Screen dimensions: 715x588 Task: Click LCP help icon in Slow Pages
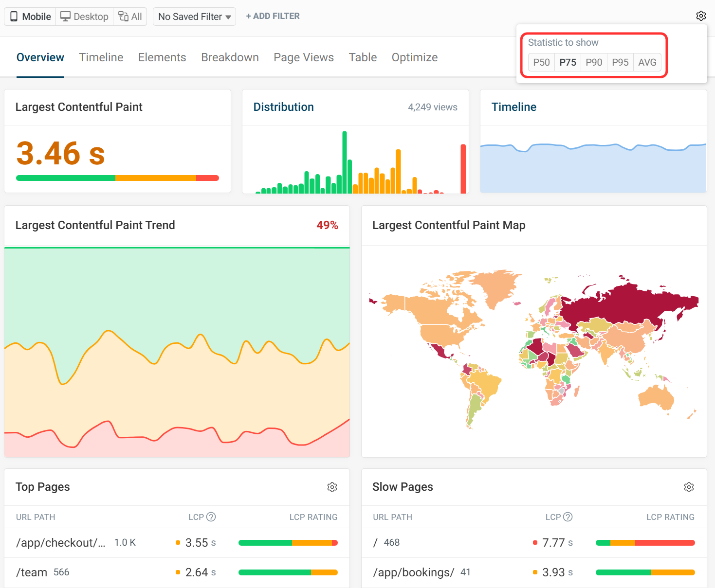[x=568, y=517]
